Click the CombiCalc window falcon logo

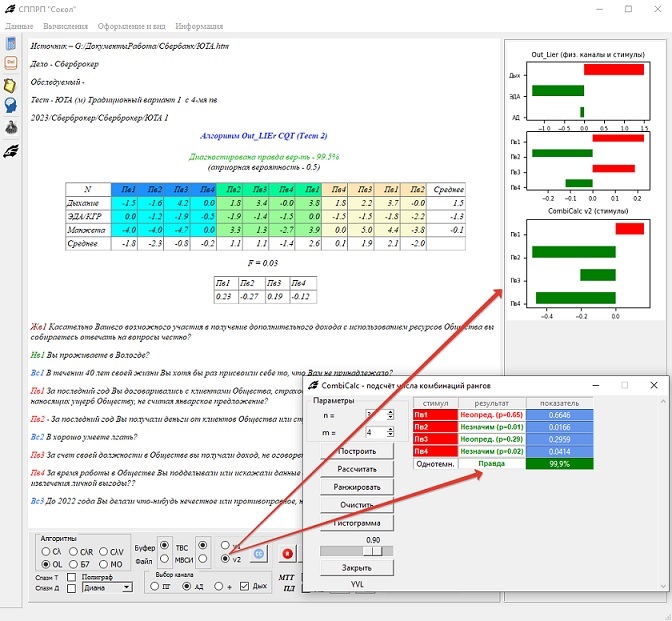(313, 385)
